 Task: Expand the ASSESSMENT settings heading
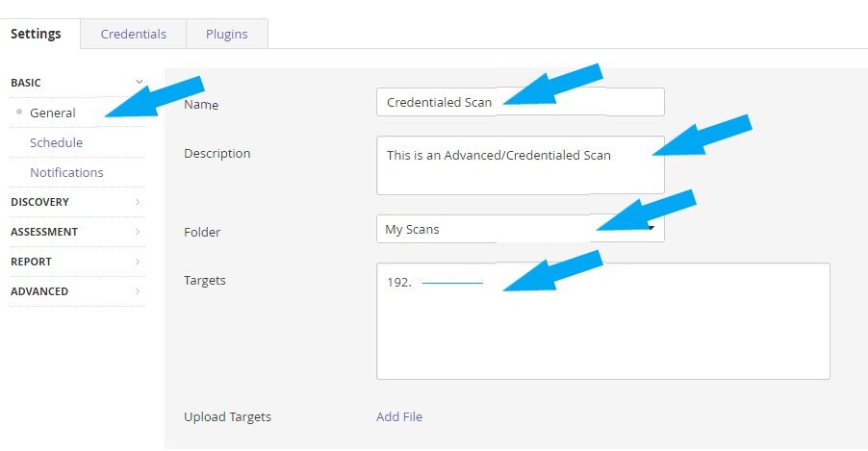(x=44, y=232)
